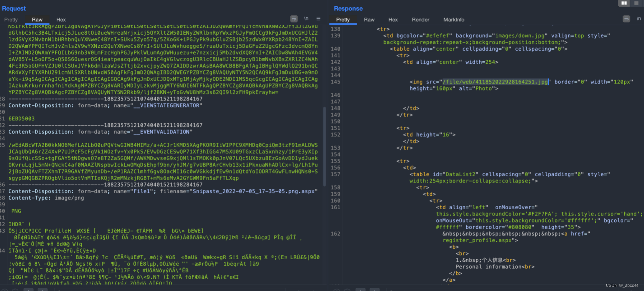The height and width of the screenshot is (291, 644).
Task: Click the td align="left" onMouseOver line
Action: tap(487, 207)
